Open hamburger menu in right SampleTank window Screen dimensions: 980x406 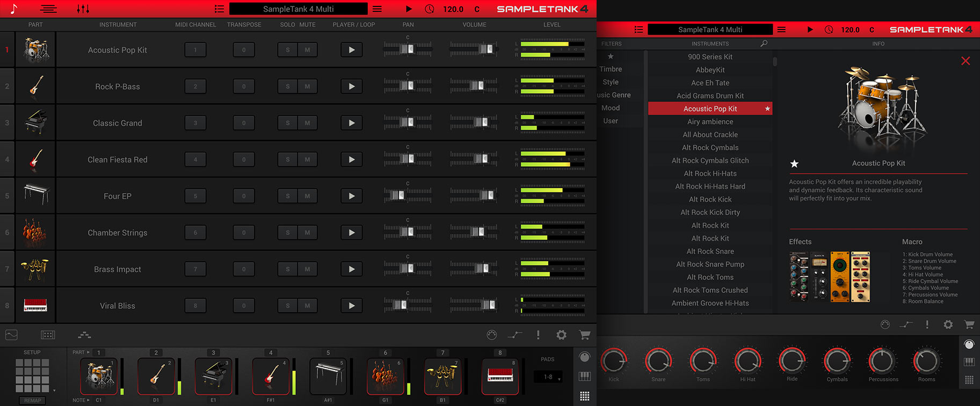click(x=782, y=29)
